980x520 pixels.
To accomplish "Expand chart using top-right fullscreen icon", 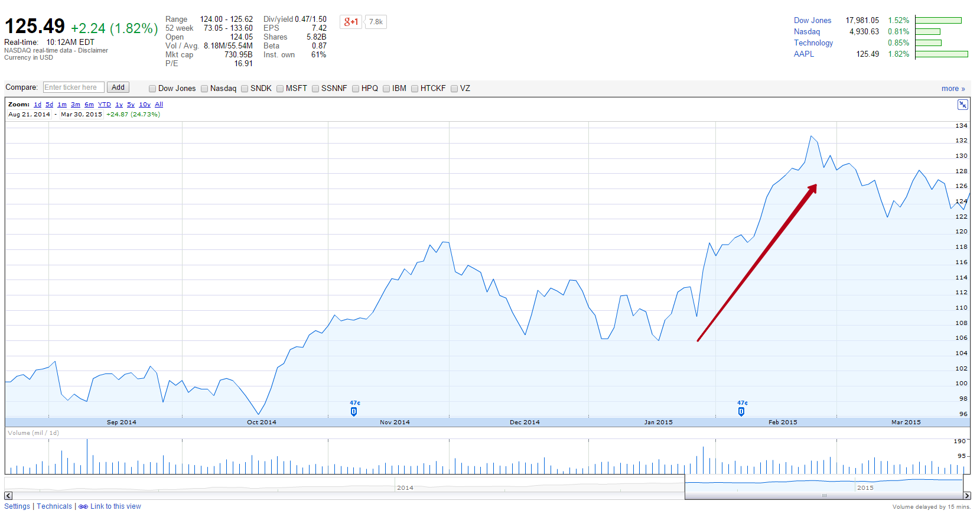I will (x=962, y=105).
